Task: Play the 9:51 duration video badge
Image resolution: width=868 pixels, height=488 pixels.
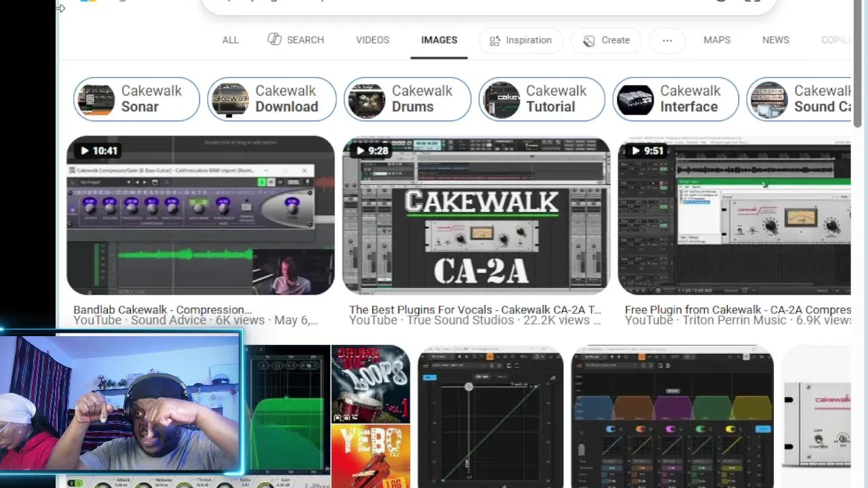Action: coord(648,150)
